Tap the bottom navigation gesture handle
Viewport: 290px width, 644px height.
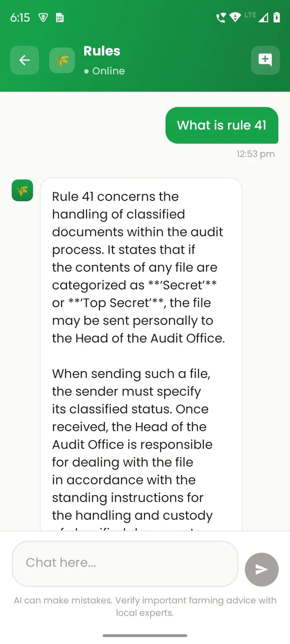(145, 635)
